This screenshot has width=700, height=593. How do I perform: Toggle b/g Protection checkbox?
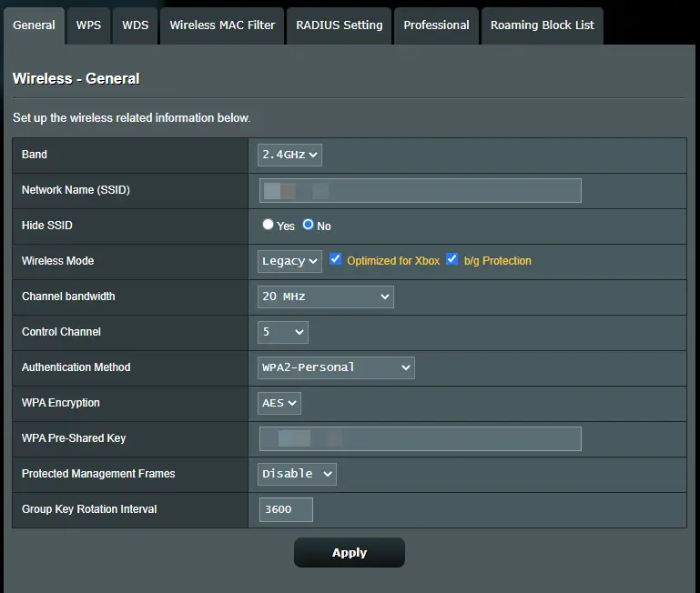coord(451,260)
